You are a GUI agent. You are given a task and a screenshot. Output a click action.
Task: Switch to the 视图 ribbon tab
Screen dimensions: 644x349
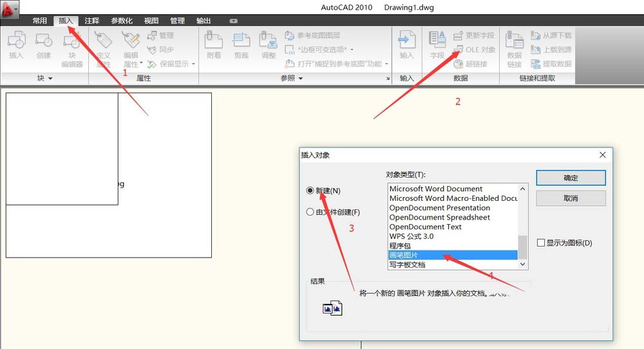151,21
